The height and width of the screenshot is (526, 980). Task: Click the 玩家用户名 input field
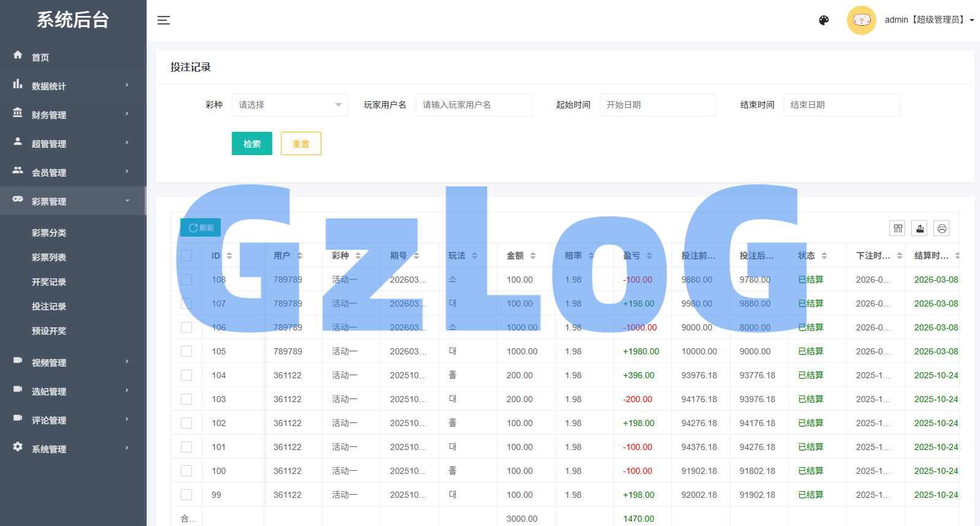click(x=473, y=105)
